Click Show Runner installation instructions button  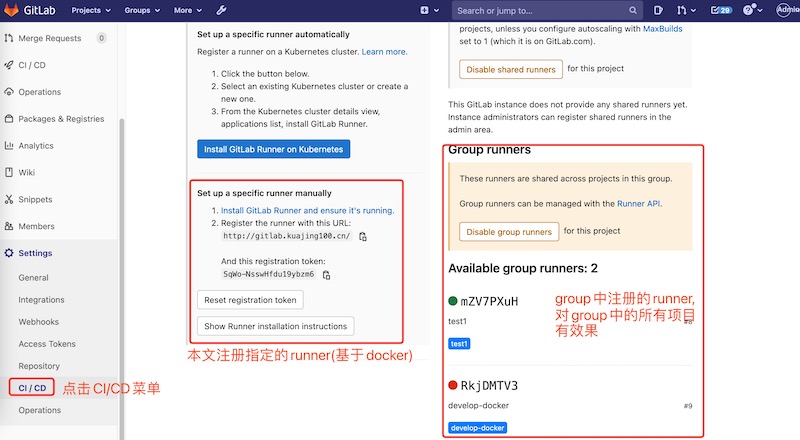click(x=276, y=326)
